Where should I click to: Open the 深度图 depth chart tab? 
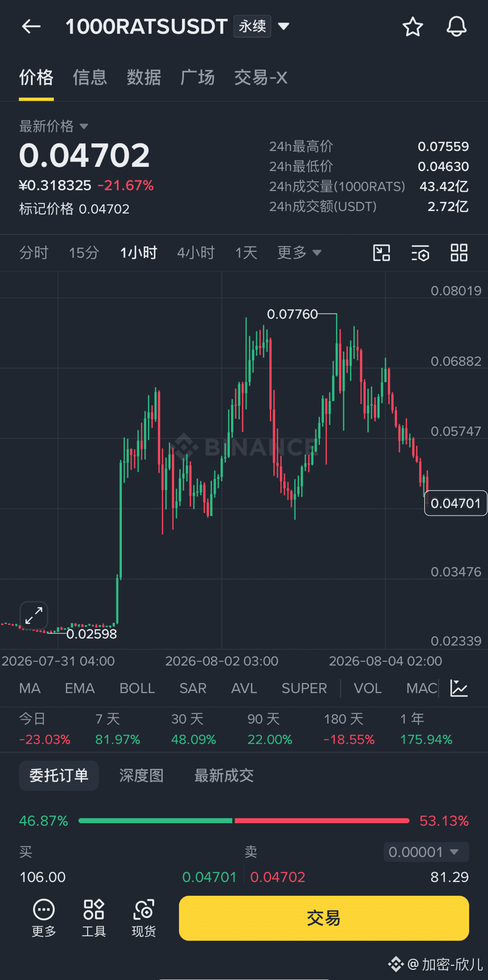tap(141, 776)
